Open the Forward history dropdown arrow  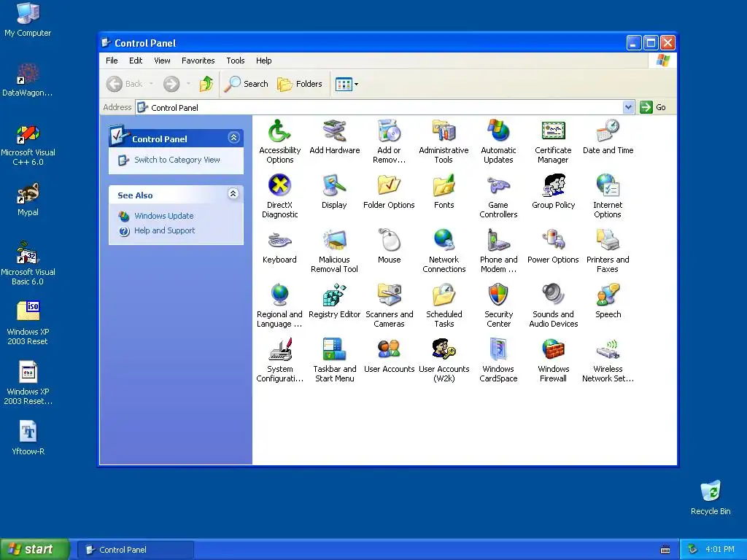pos(188,84)
